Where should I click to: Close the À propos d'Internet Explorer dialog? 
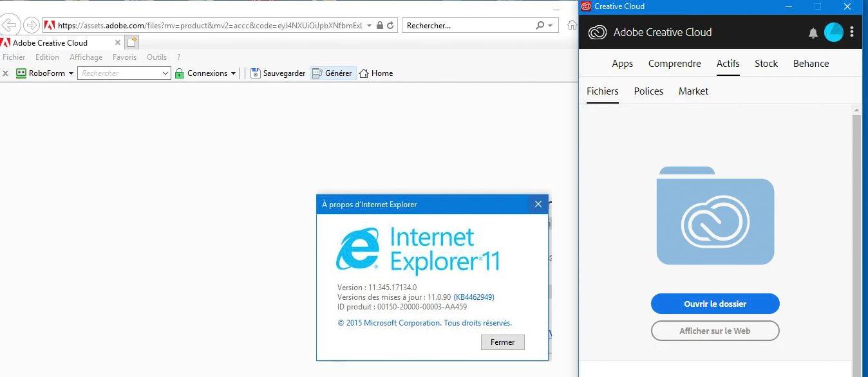538,205
